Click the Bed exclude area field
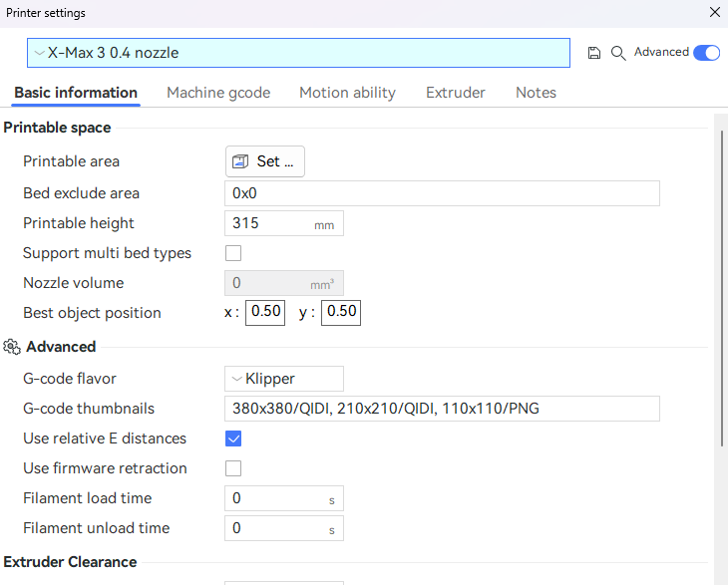The width and height of the screenshot is (728, 585). (442, 193)
